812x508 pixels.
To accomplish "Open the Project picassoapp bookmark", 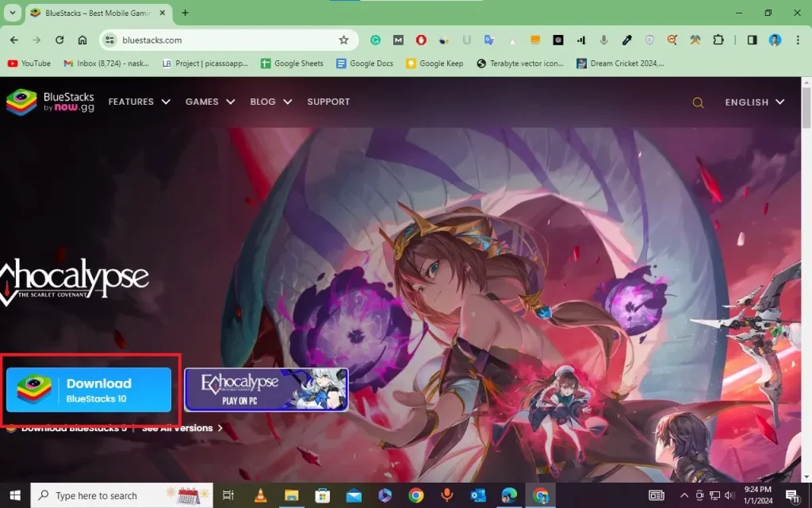I will pos(205,63).
